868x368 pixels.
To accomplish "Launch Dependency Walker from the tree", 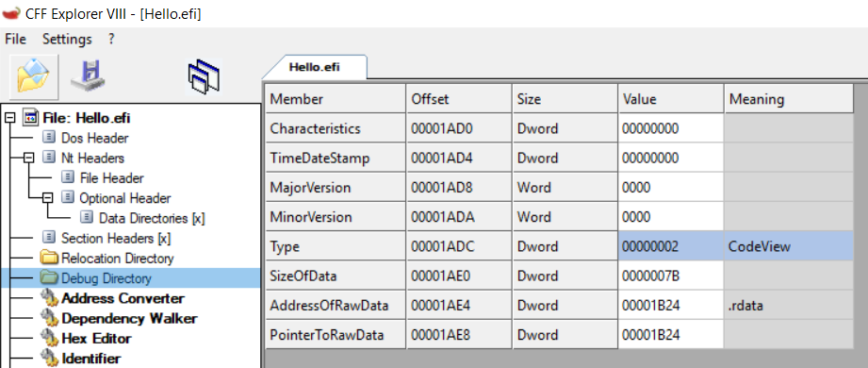I will pos(129,319).
